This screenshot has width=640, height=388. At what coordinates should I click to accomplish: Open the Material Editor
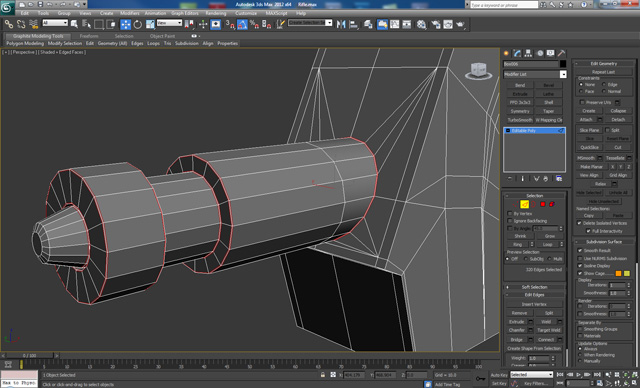point(421,24)
